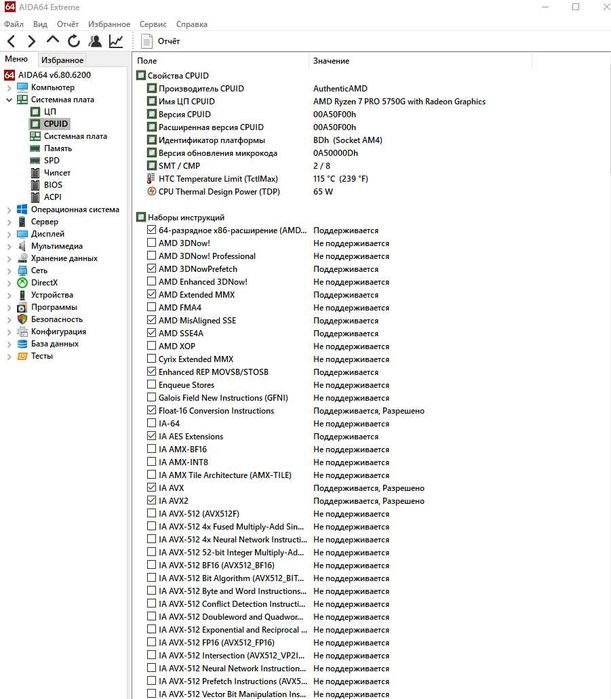Click the HTC Temperature Limit thermometer icon
Viewport: 611px width, 699px height.
coord(151,178)
